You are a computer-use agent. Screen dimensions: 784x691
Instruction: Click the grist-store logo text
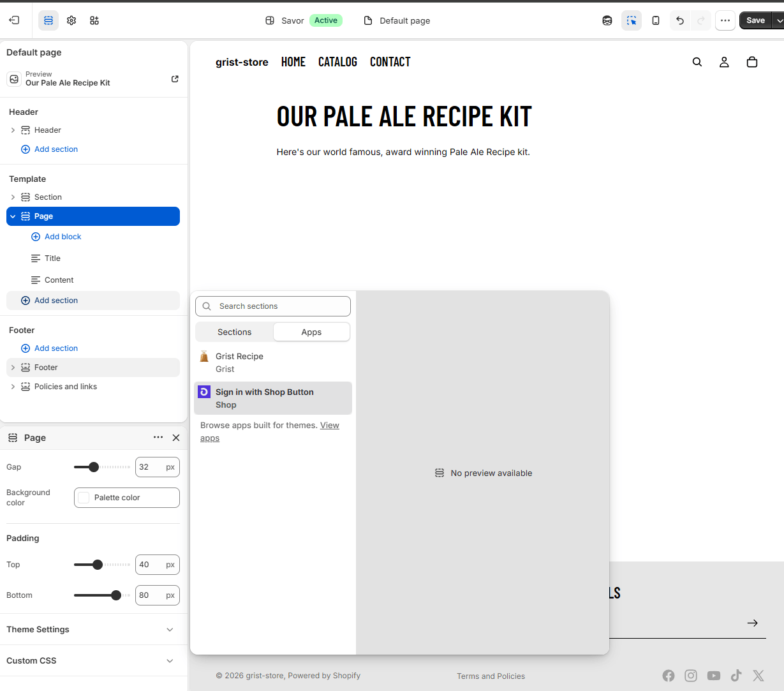(x=242, y=62)
